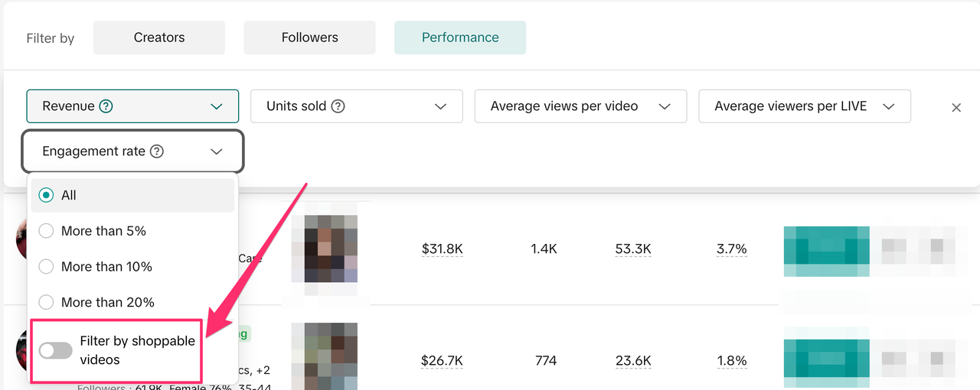Screen dimensions: 980x390
Task: Click the $26.7K revenue value
Action: pos(443,360)
